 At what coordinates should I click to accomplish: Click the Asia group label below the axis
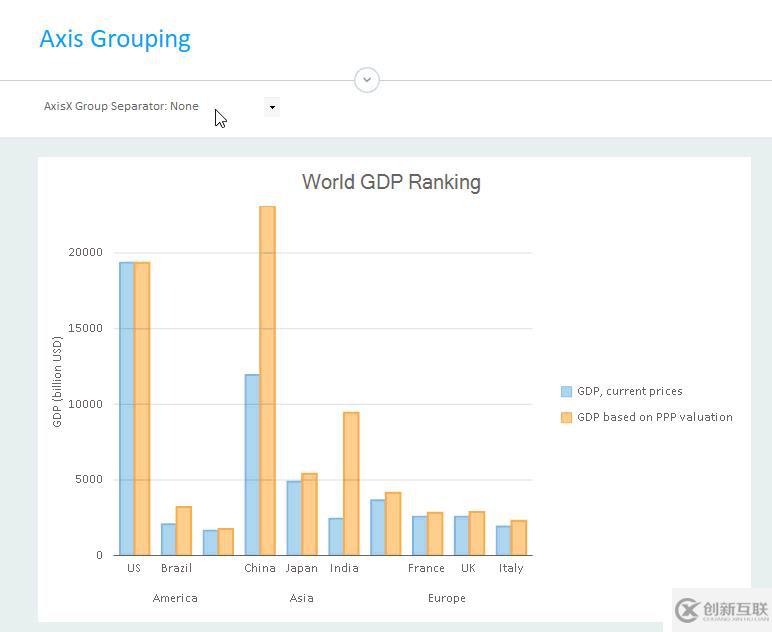(x=301, y=598)
